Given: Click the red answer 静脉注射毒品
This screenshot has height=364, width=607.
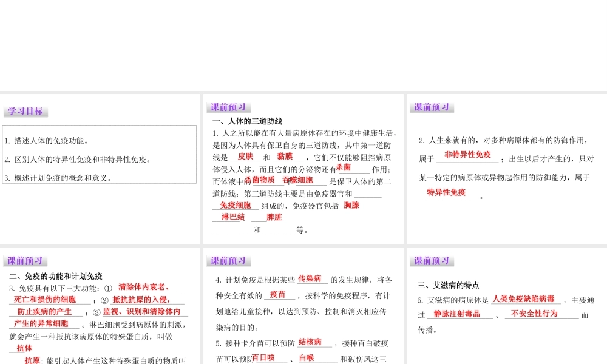Looking at the screenshot, I should (x=457, y=314).
